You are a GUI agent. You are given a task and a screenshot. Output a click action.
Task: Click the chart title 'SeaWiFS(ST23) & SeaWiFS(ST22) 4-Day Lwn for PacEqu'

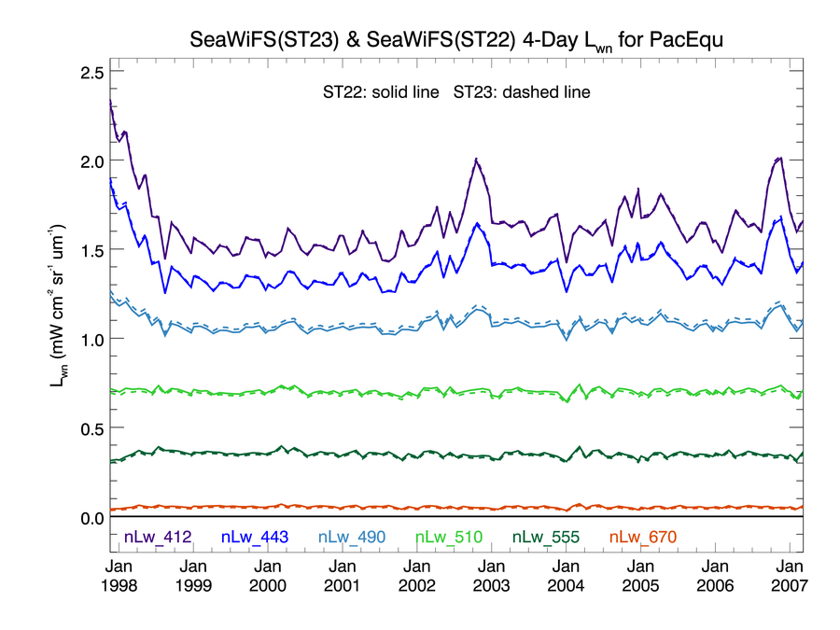tap(456, 41)
